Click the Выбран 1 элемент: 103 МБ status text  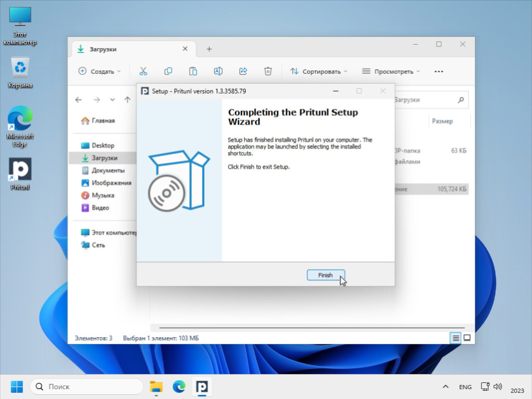pos(161,338)
